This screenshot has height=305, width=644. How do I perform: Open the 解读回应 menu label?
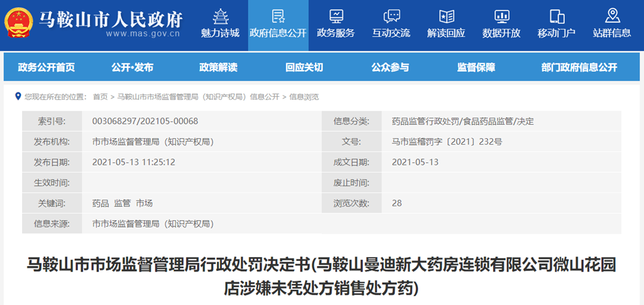(x=446, y=33)
